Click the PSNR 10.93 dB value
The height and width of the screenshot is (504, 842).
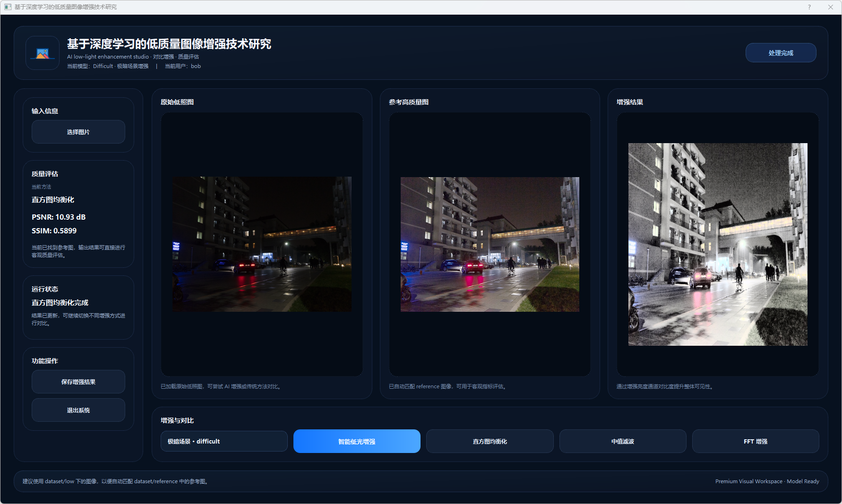(x=59, y=217)
